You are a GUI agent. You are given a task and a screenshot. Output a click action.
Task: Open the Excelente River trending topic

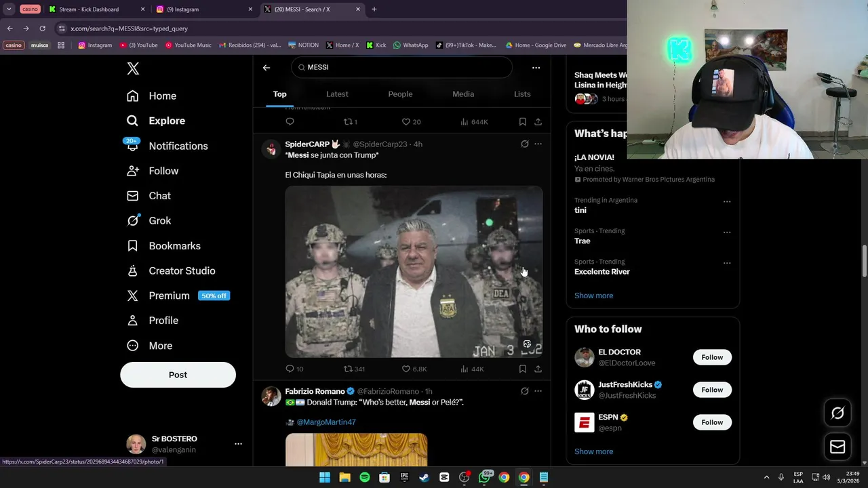(601, 272)
